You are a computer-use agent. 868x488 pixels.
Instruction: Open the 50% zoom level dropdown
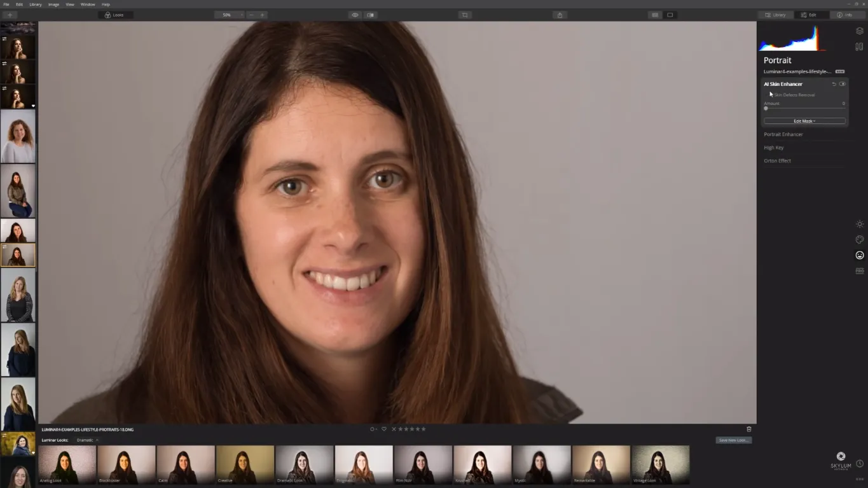click(228, 15)
